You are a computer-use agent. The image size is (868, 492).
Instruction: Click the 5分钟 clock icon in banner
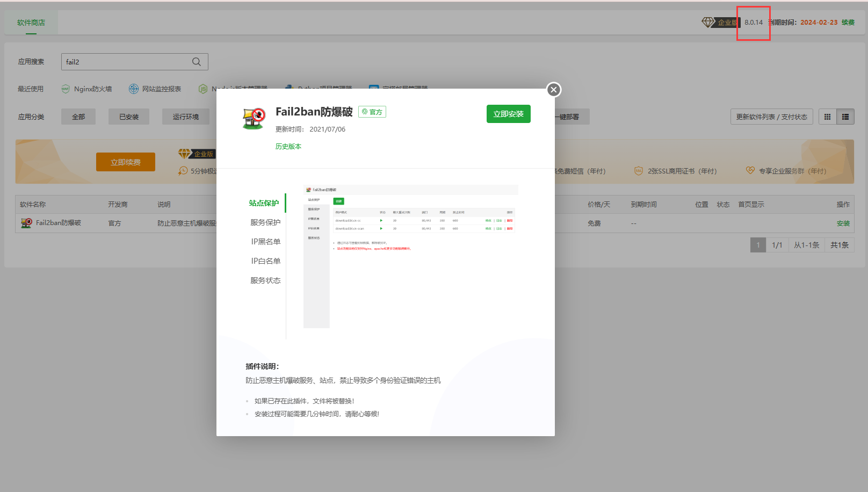pos(183,171)
